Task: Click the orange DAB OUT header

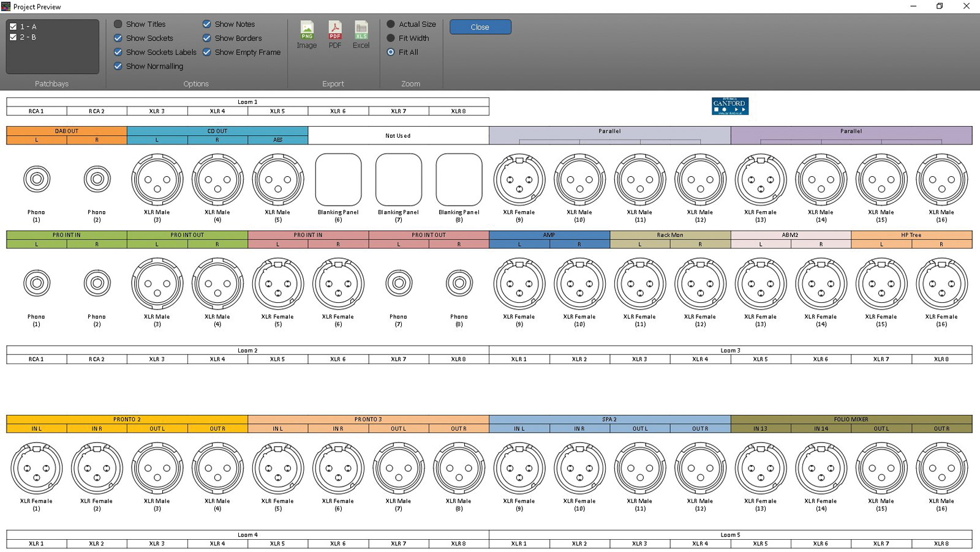Action: click(x=67, y=131)
